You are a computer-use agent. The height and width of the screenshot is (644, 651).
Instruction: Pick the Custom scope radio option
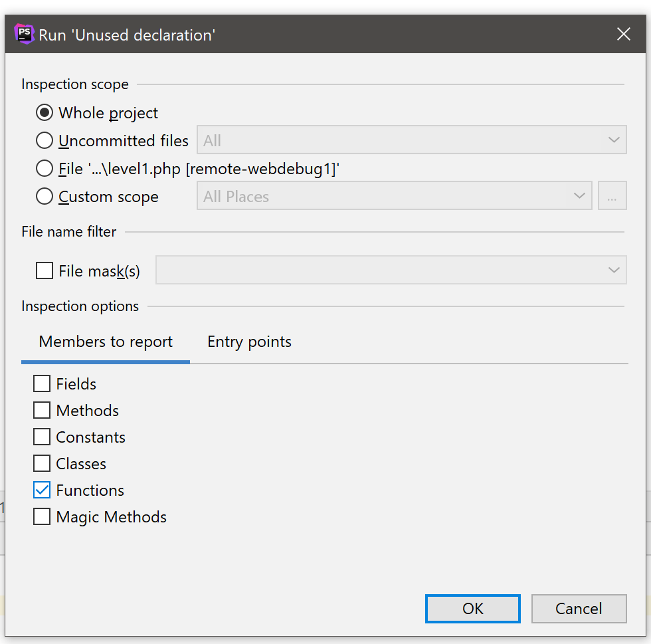pos(45,197)
